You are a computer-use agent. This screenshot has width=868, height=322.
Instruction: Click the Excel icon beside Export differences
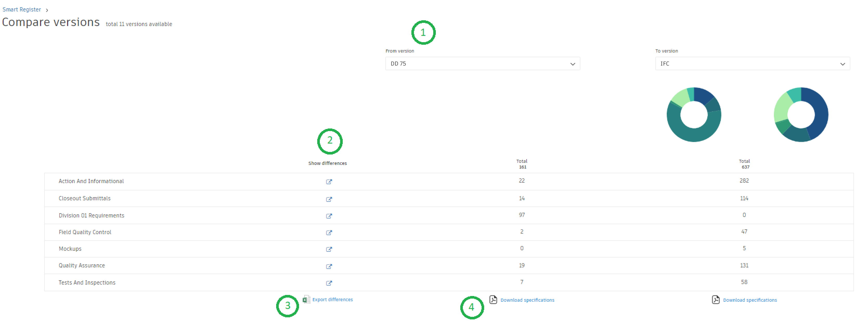click(306, 299)
